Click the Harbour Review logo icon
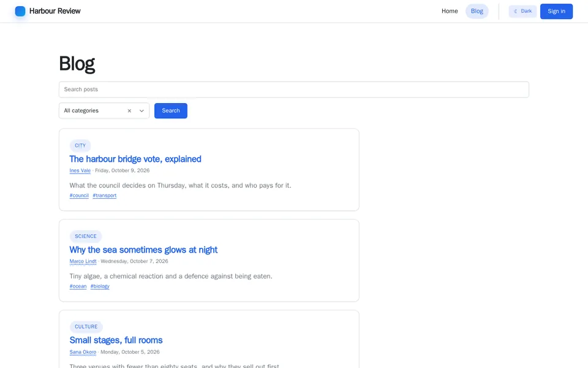The image size is (588, 368). tap(20, 11)
